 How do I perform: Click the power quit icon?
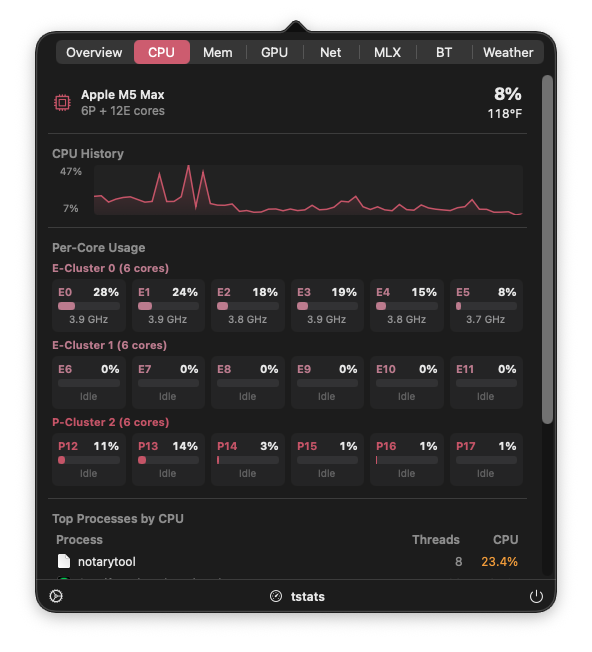[x=536, y=596]
